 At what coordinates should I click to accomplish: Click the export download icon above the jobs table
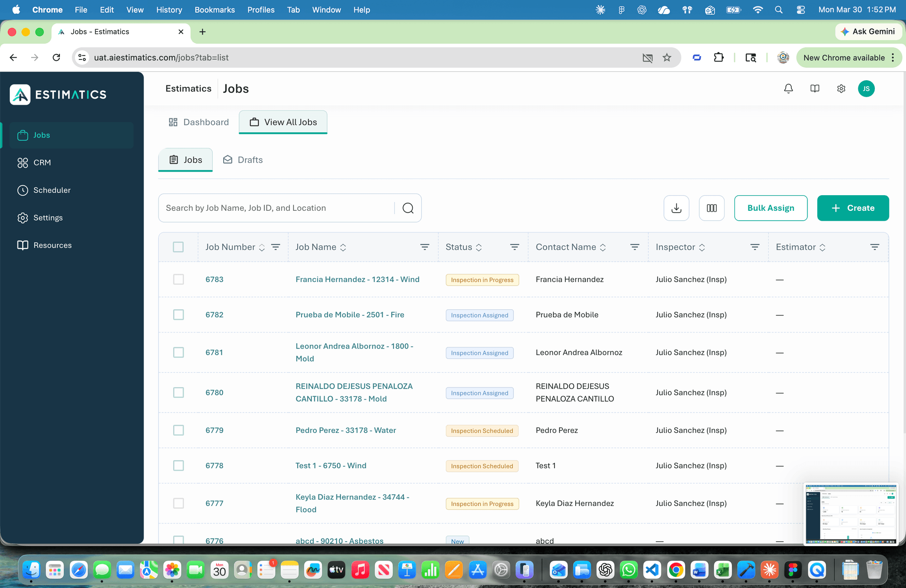pyautogui.click(x=676, y=208)
